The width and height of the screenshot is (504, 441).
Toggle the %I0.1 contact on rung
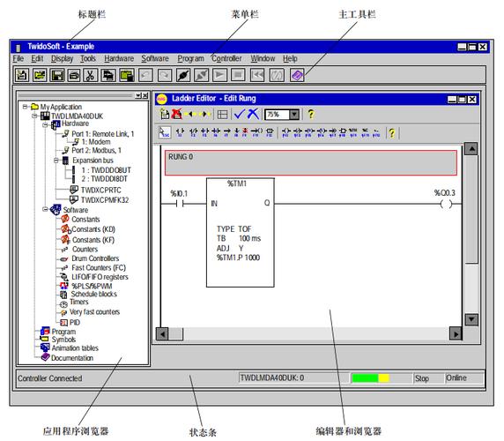(x=180, y=203)
